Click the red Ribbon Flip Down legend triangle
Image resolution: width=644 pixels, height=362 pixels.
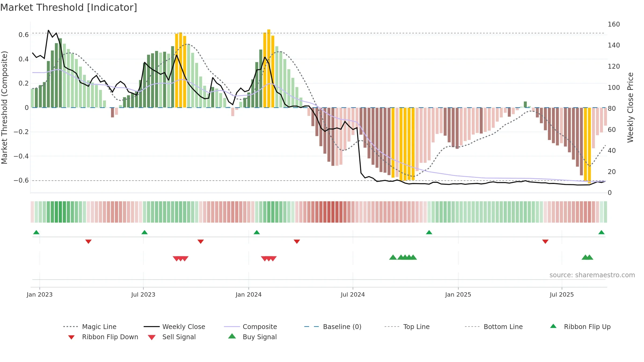point(71,337)
